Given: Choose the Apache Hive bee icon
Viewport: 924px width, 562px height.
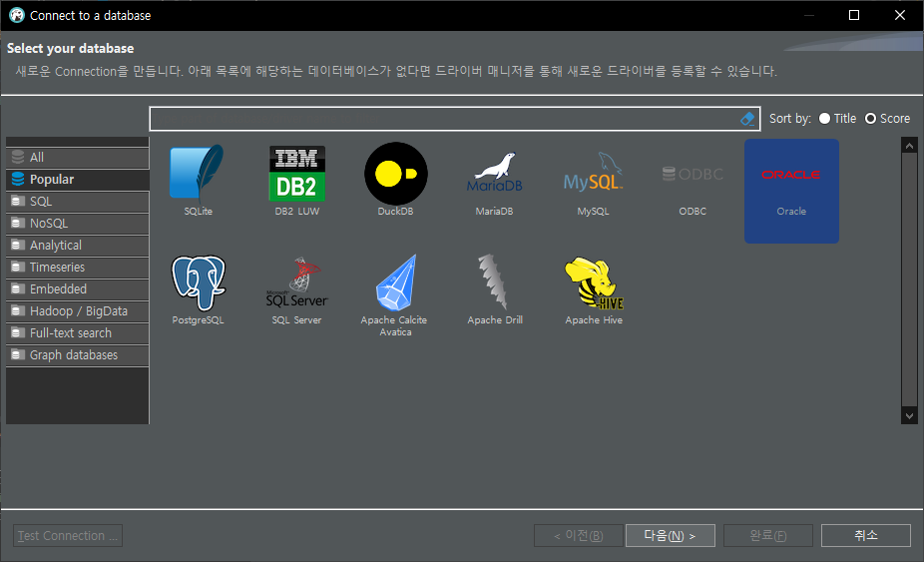Looking at the screenshot, I should [x=594, y=283].
